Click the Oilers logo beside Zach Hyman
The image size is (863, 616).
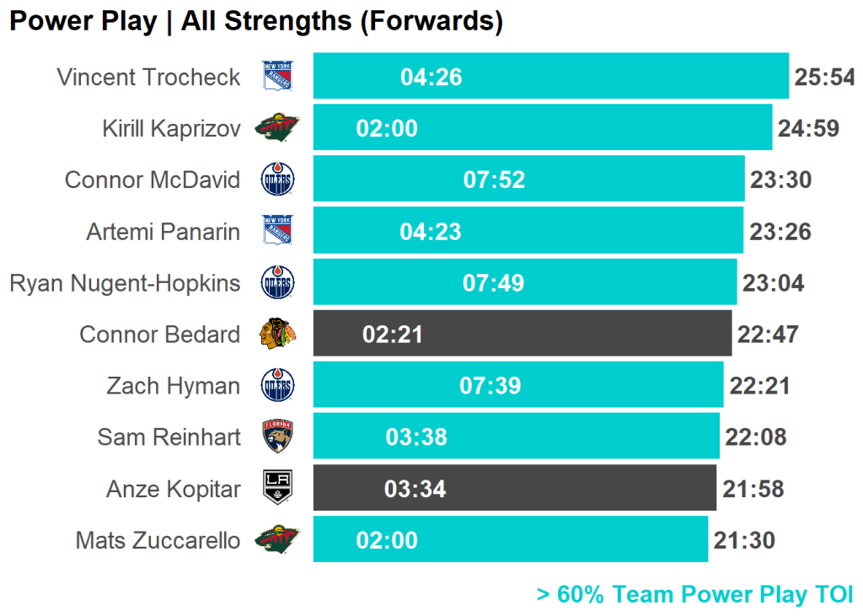[277, 385]
